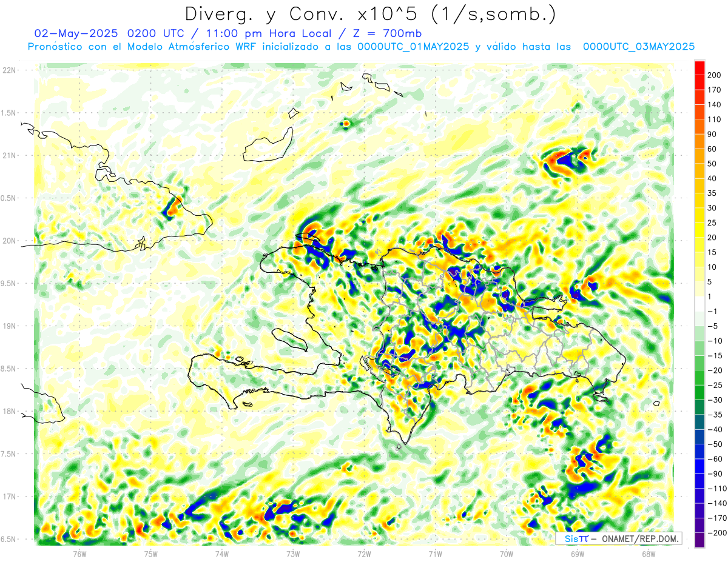The width and height of the screenshot is (728, 562).
Task: Click the colorbar value '25'
Action: tap(712, 222)
